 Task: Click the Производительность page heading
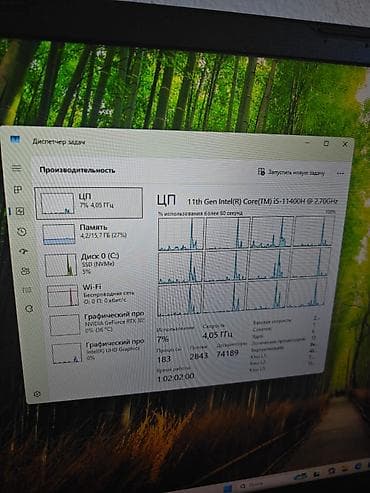[x=77, y=170]
